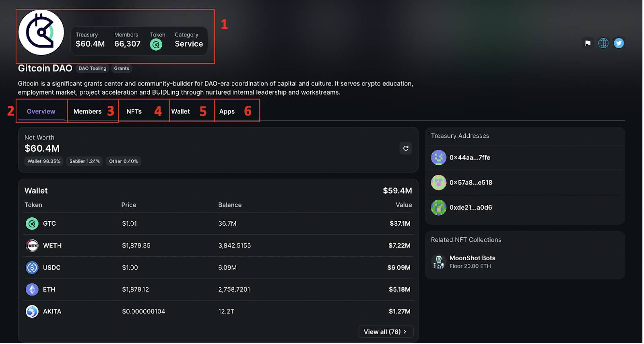
Task: Click the Grants tag
Action: [122, 68]
